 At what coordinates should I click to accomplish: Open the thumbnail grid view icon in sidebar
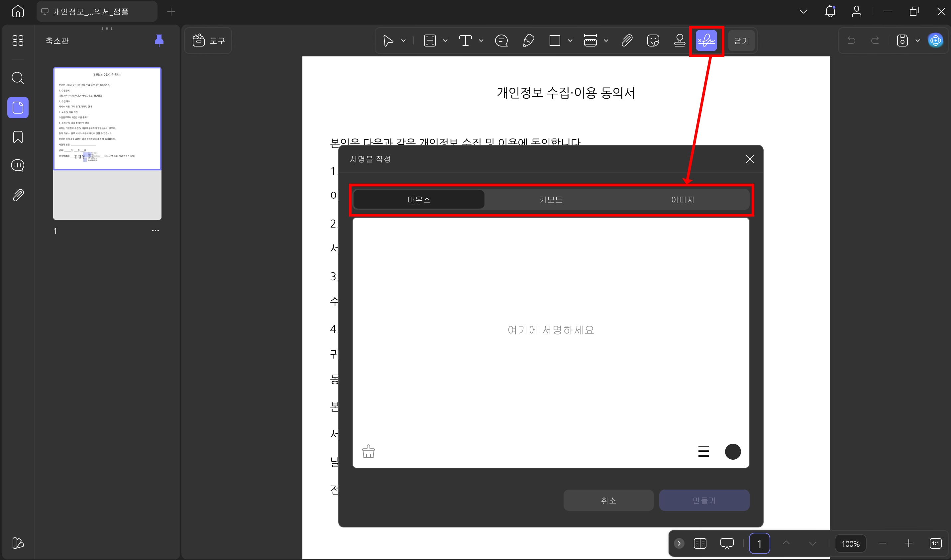[18, 41]
